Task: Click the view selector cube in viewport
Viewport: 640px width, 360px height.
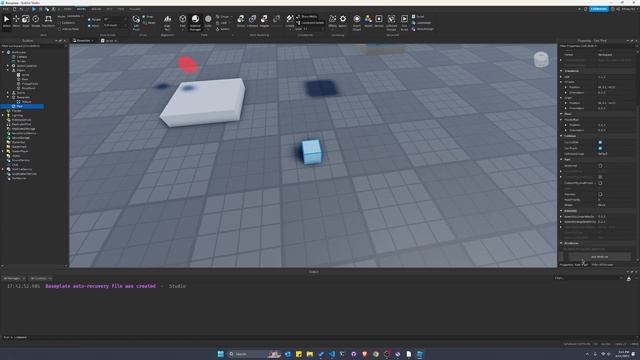Action: [x=541, y=60]
